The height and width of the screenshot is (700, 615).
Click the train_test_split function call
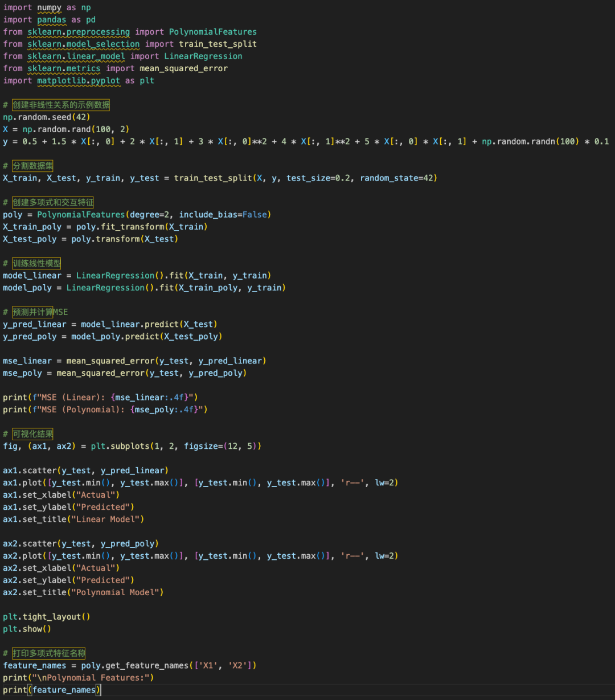click(x=212, y=178)
